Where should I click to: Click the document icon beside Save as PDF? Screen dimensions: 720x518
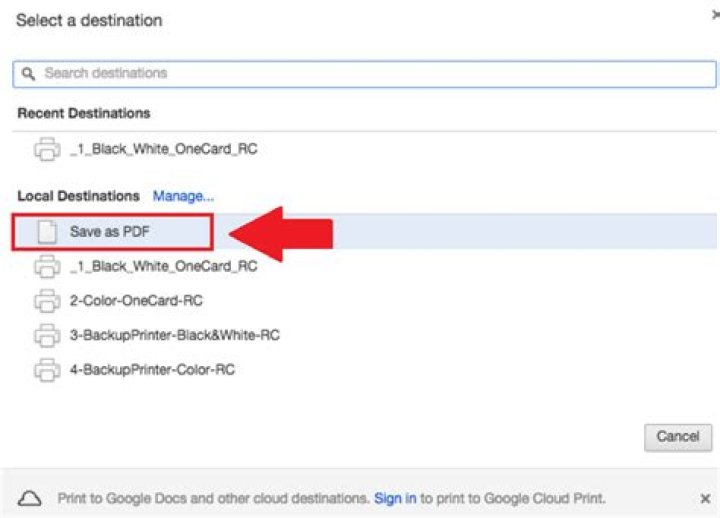tap(47, 231)
